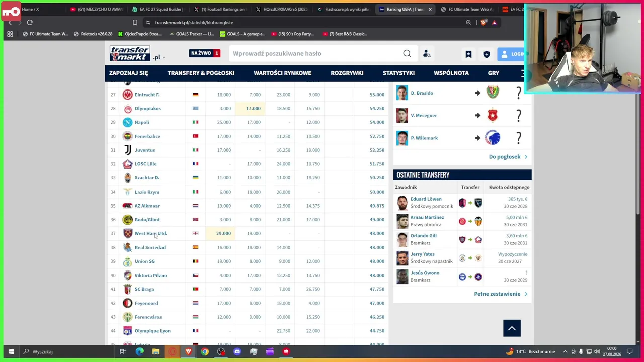Open the Ferencváros club link
Viewport: 644px width, 362px height.
pos(148,317)
